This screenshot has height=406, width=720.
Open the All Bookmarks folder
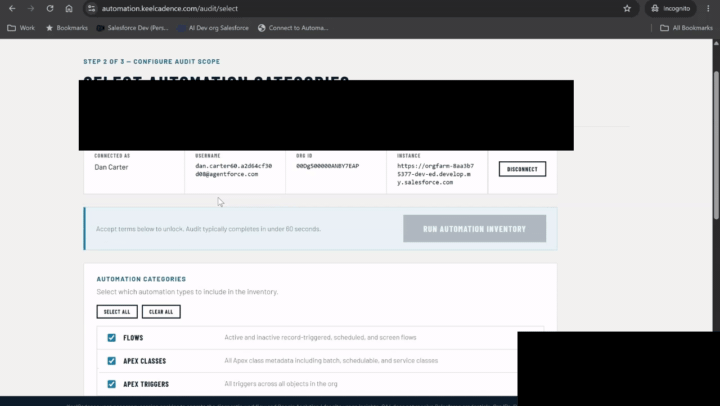[x=686, y=28]
